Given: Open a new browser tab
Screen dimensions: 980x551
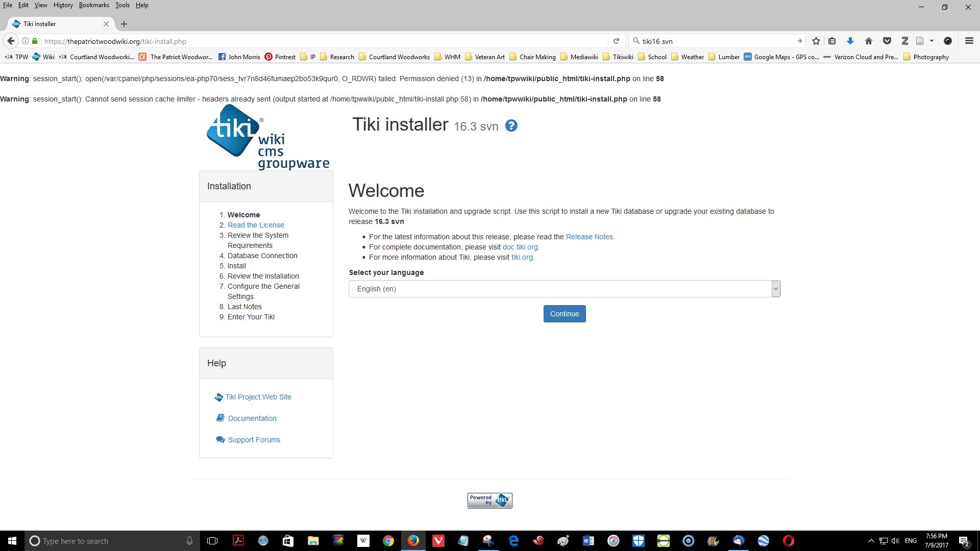Looking at the screenshot, I should click(x=124, y=24).
